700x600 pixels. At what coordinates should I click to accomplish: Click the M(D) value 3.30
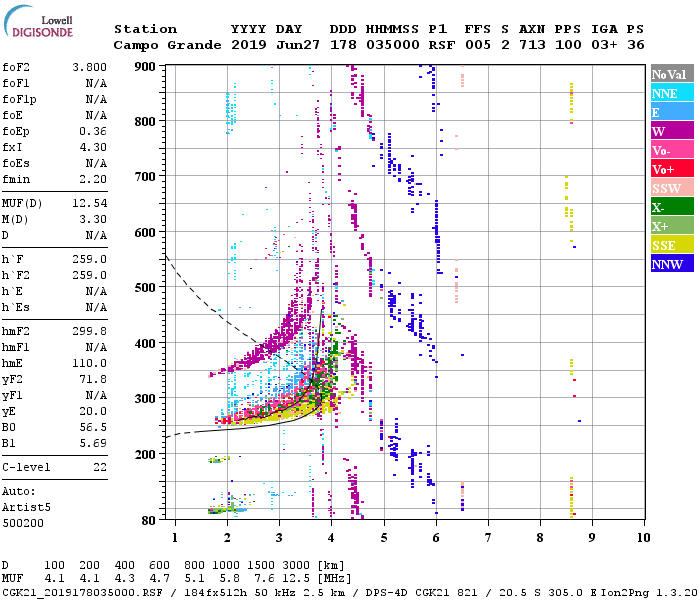point(93,220)
